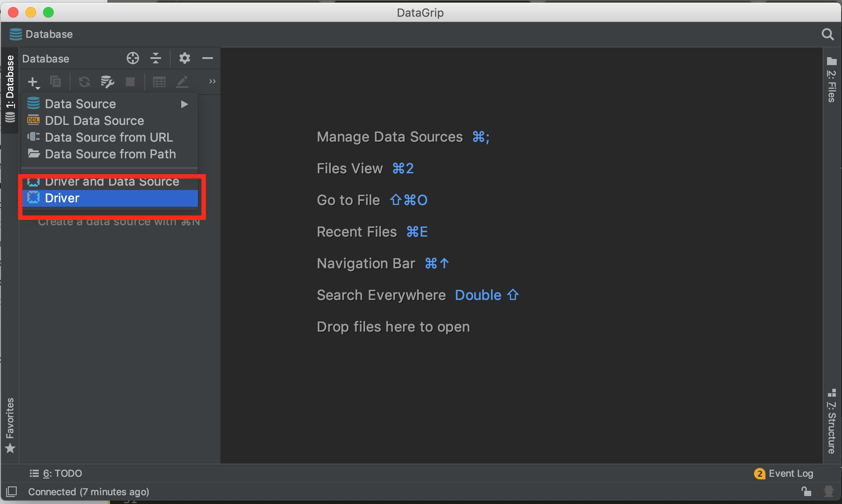Open Database panel gear settings

coord(185,58)
